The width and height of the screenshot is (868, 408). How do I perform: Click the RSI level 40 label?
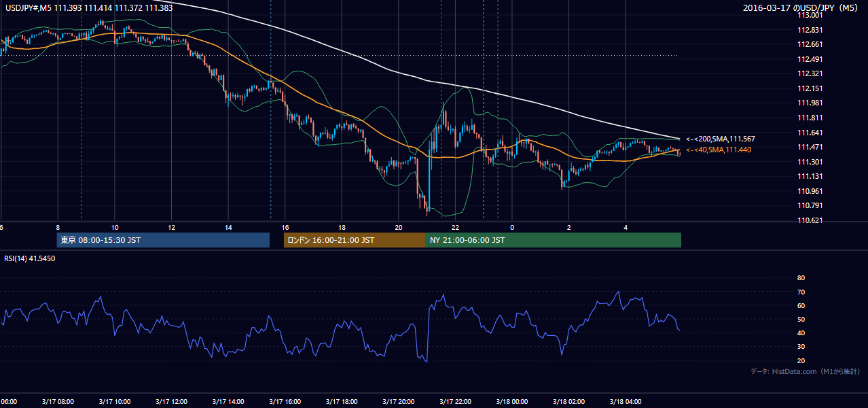tap(801, 333)
